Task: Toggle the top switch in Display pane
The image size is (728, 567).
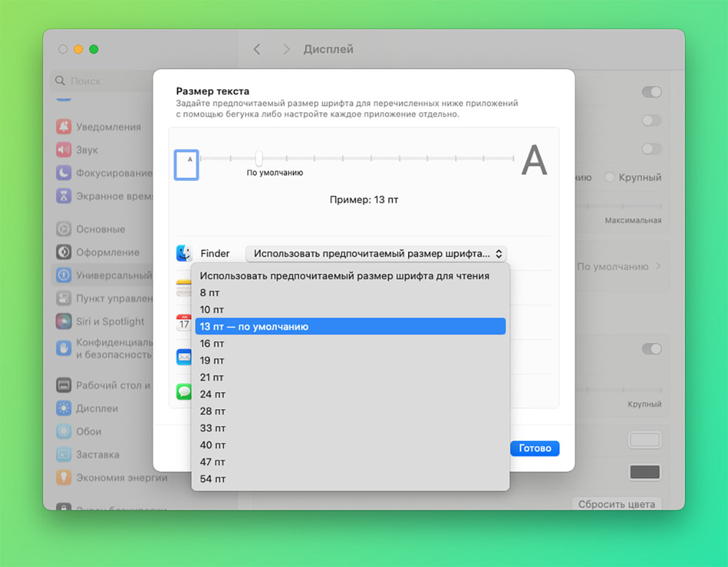Action: (652, 92)
